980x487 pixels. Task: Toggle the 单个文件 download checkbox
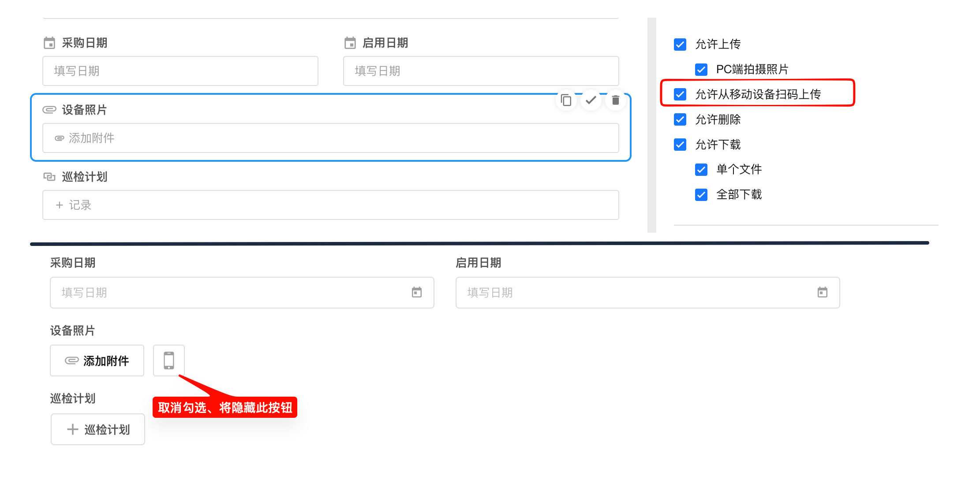coord(701,170)
